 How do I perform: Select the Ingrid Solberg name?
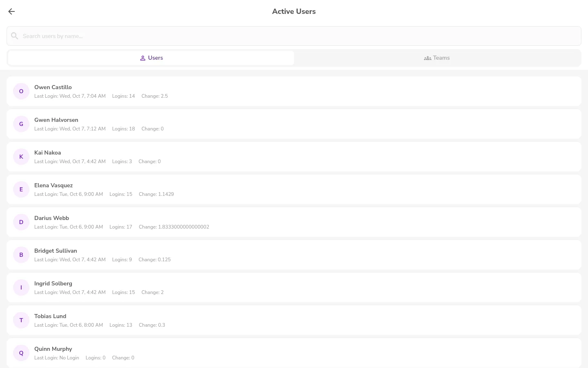pyautogui.click(x=53, y=283)
